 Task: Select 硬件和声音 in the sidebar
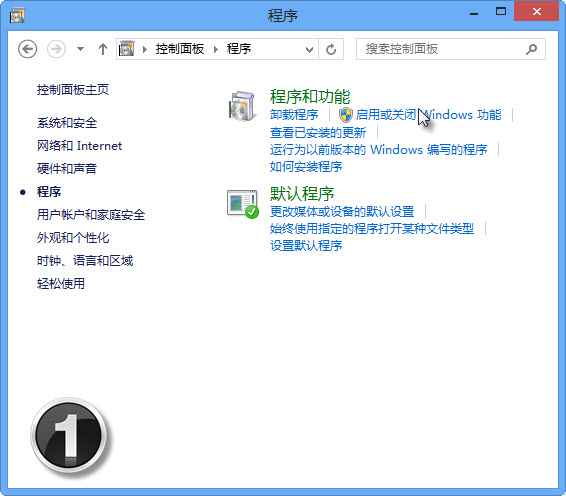point(67,169)
